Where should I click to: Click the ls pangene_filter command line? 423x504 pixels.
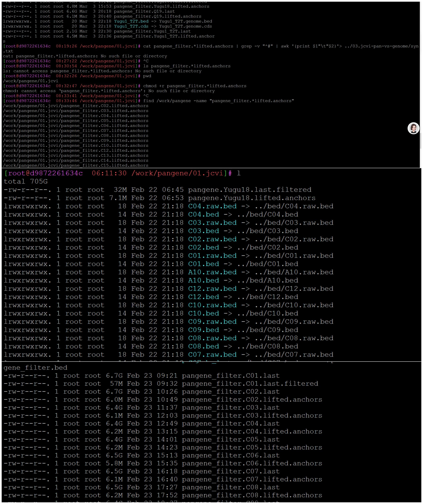pos(187,66)
